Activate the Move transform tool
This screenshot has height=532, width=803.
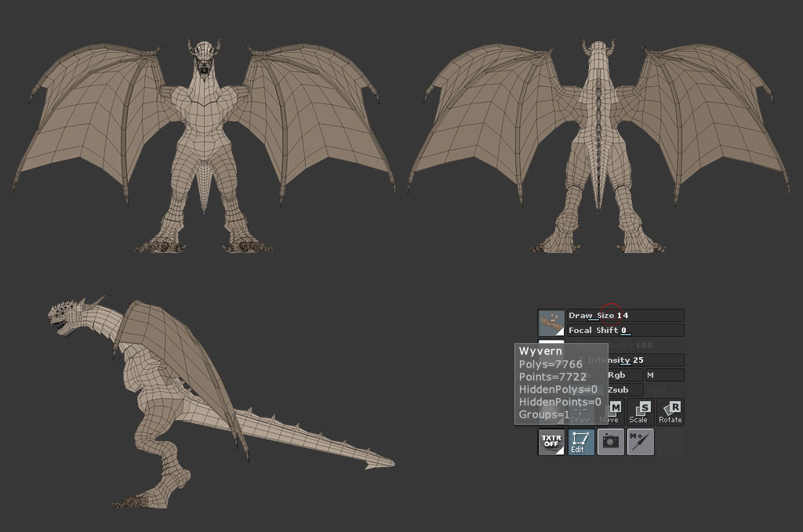tap(613, 412)
